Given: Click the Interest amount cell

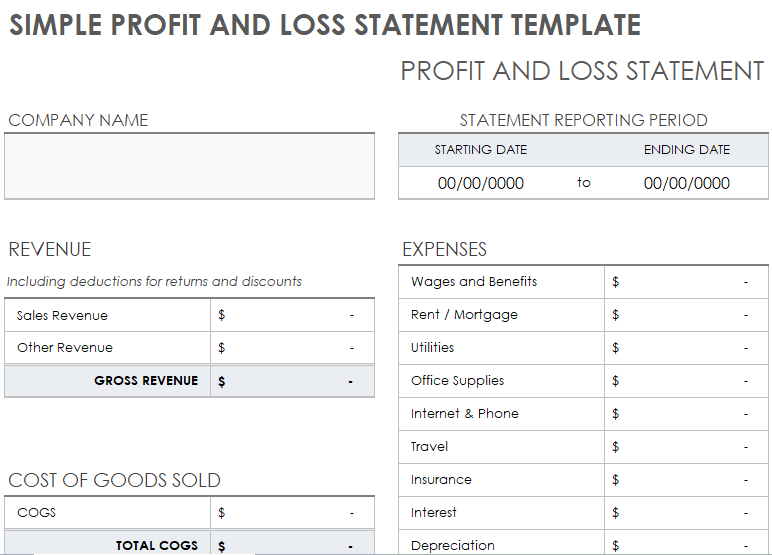Looking at the screenshot, I should coord(686,513).
